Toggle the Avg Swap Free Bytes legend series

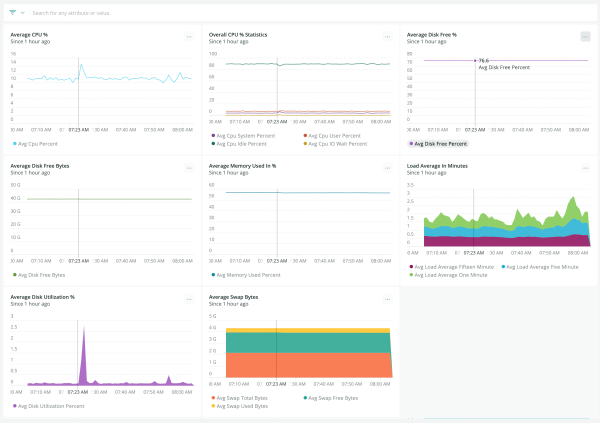(x=331, y=398)
